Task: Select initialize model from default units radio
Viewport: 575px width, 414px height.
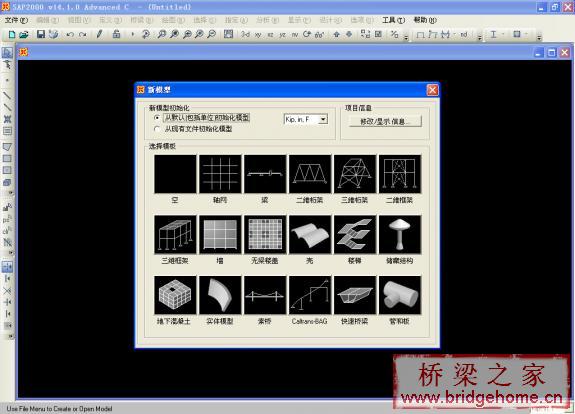Action: tap(157, 118)
